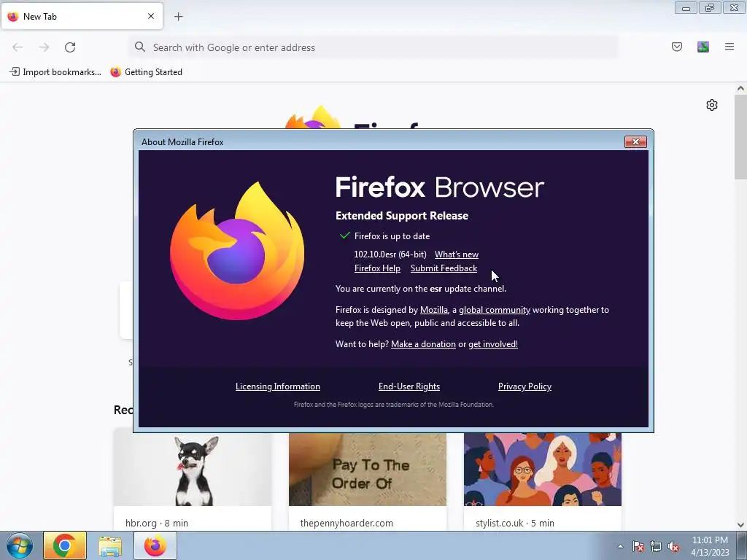Click the get involved! link

coord(493,344)
